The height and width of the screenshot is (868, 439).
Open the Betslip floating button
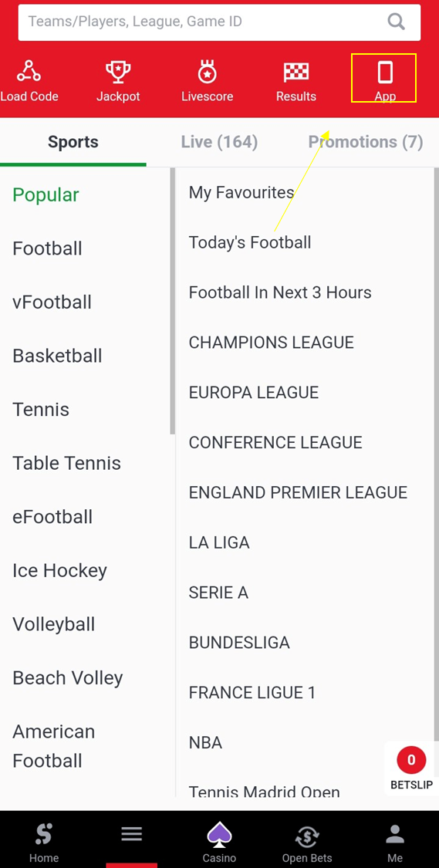click(411, 768)
